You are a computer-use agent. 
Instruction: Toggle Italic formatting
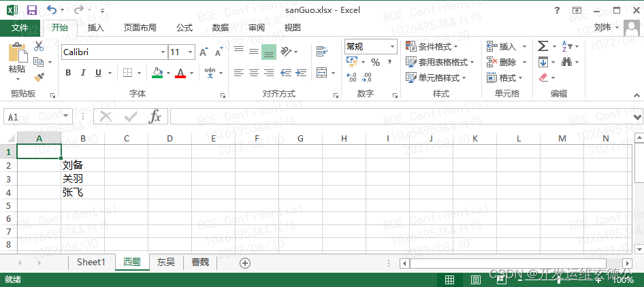pos(83,73)
